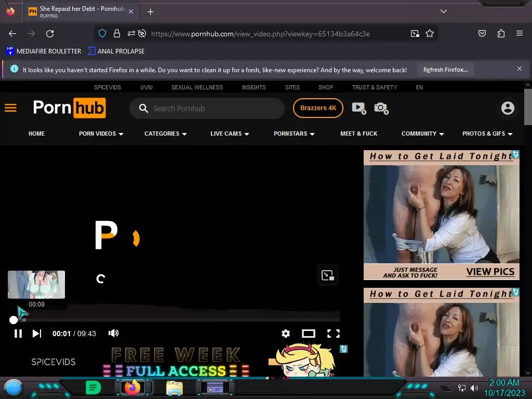Click the magnifier search icon
Image resolution: width=532 pixels, height=399 pixels.
coord(143,108)
